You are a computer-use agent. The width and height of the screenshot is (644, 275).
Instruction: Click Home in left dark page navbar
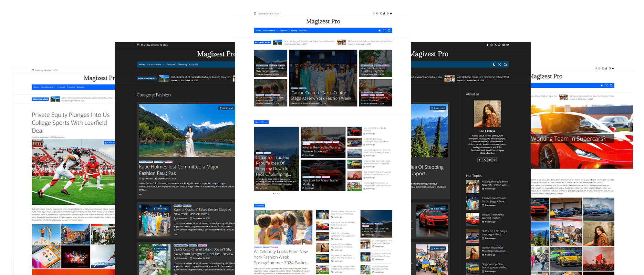pos(142,64)
